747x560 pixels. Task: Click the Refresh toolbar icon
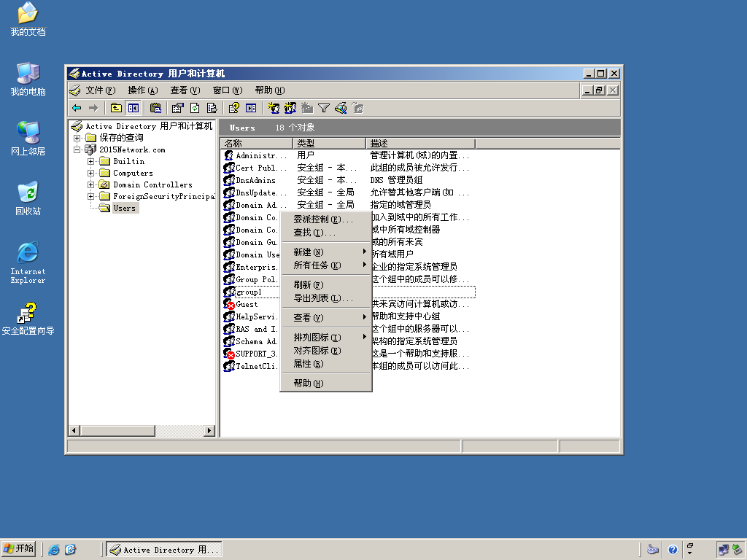point(195,108)
